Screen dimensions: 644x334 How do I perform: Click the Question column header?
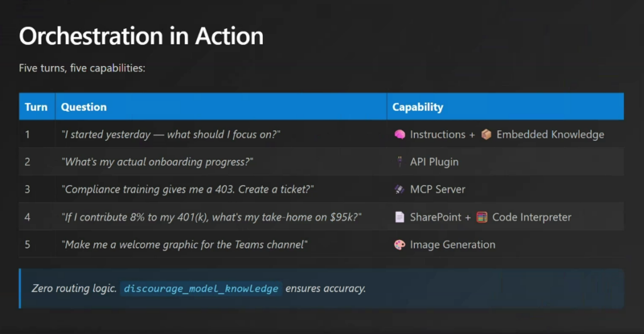pos(84,107)
